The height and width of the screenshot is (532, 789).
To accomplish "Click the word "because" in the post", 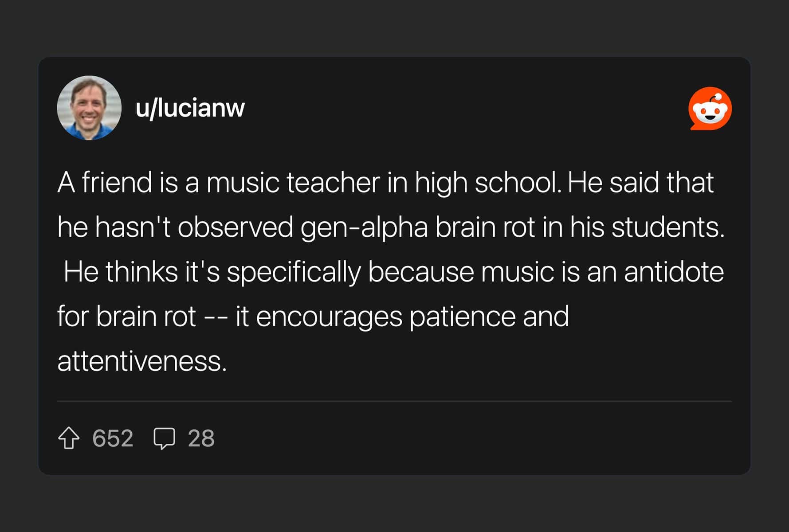I will [421, 272].
